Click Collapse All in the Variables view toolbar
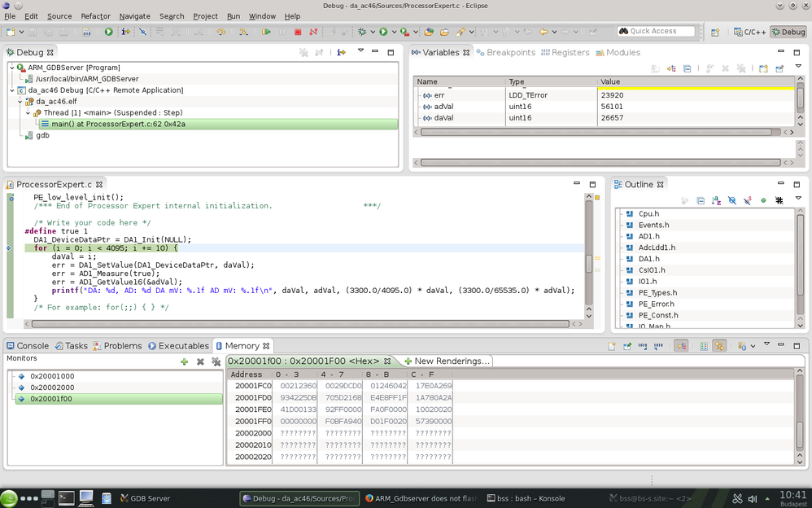Image resolution: width=812 pixels, height=508 pixels. click(x=687, y=69)
